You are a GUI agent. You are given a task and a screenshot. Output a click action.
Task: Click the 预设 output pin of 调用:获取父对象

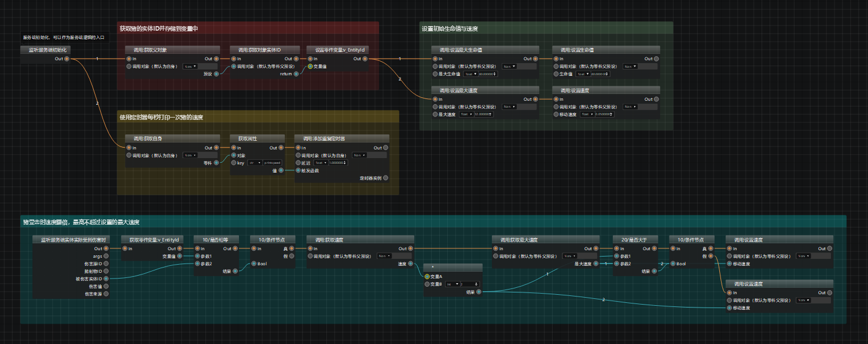216,74
